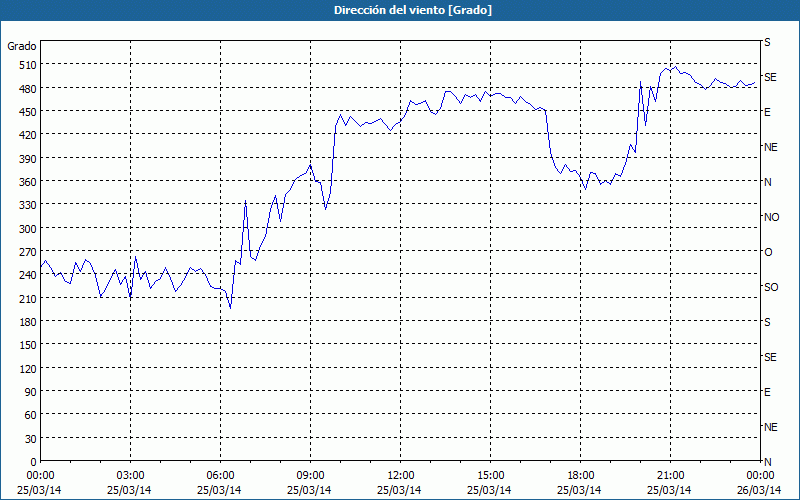Select the 06:00 time axis label

pyautogui.click(x=220, y=476)
